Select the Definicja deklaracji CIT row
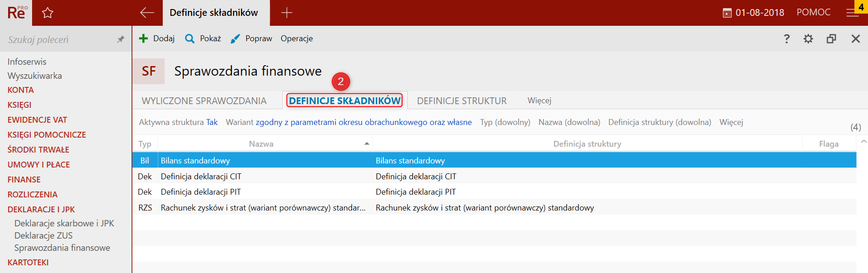 click(494, 176)
